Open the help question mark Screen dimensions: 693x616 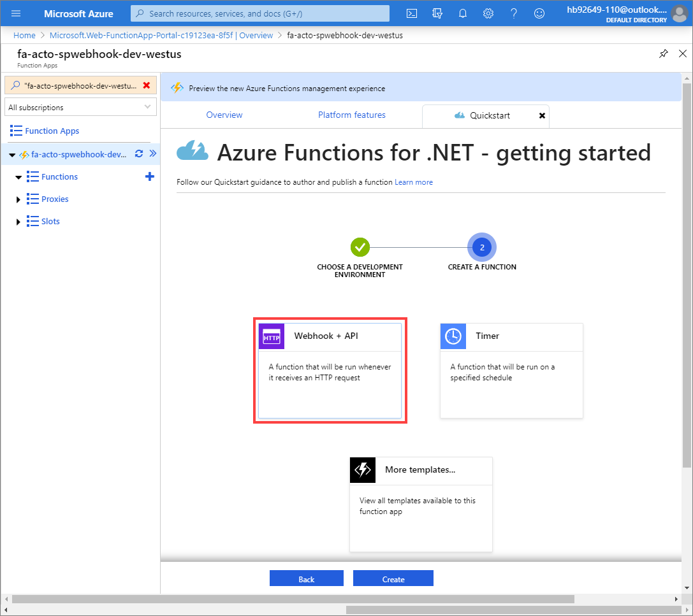[514, 13]
